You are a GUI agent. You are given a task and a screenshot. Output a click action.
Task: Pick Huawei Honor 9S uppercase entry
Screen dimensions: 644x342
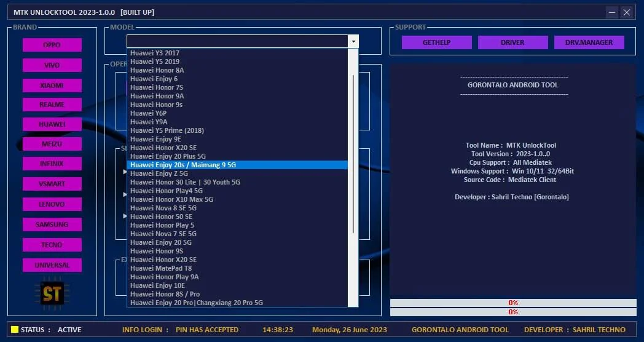[237, 251]
